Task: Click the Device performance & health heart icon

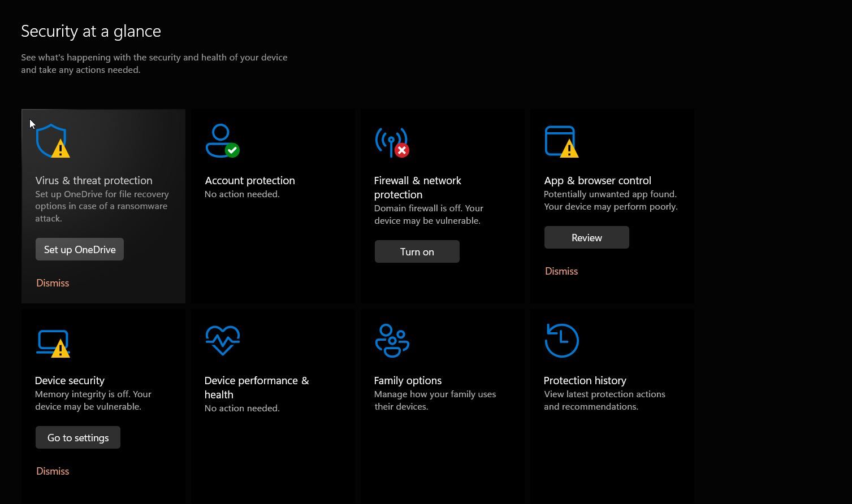Action: [x=222, y=340]
